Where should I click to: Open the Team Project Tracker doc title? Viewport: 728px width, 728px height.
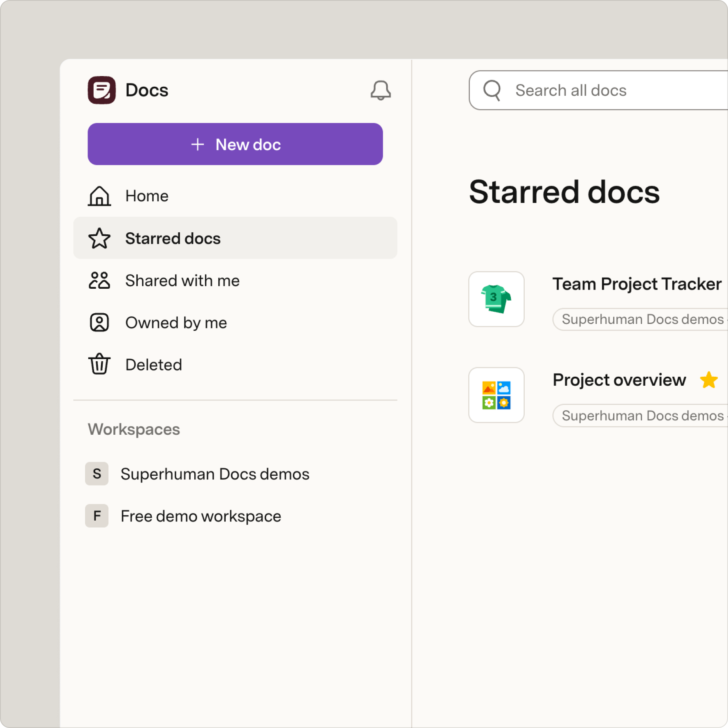[x=637, y=284]
